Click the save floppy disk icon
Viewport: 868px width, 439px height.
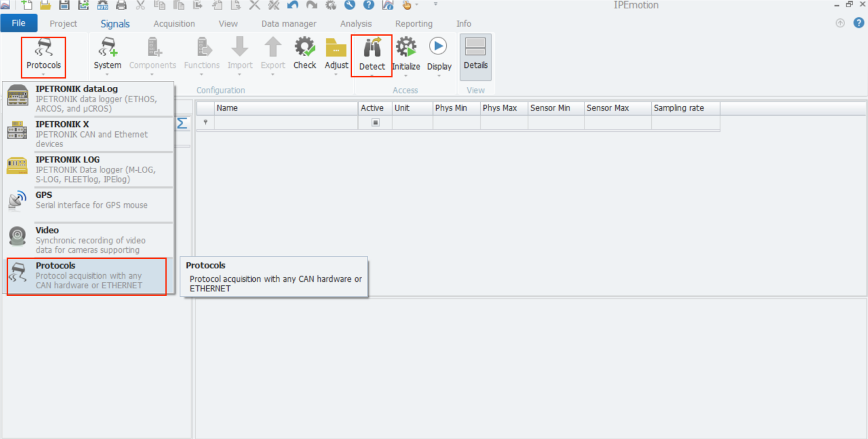click(x=64, y=5)
